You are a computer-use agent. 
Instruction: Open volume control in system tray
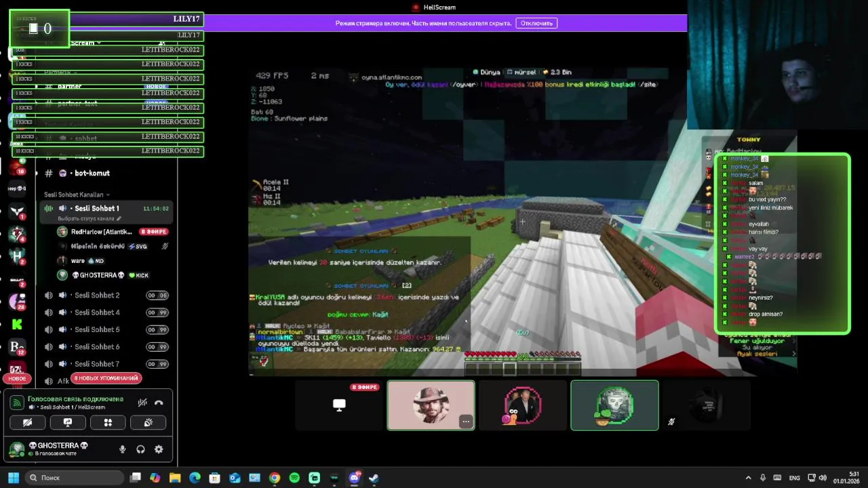(823, 478)
